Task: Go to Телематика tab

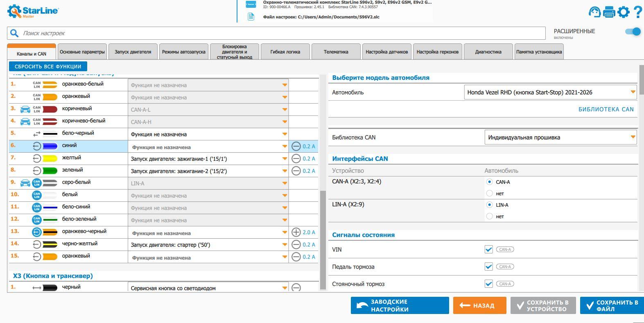Action: tap(336, 52)
